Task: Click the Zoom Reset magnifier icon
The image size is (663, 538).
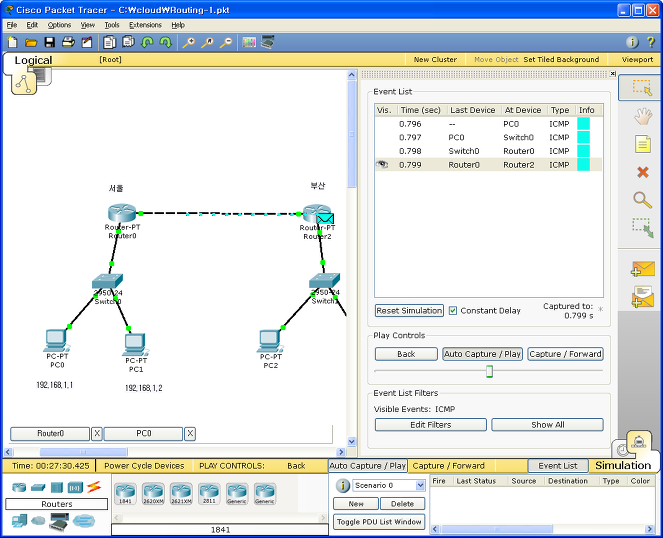Action: point(207,42)
